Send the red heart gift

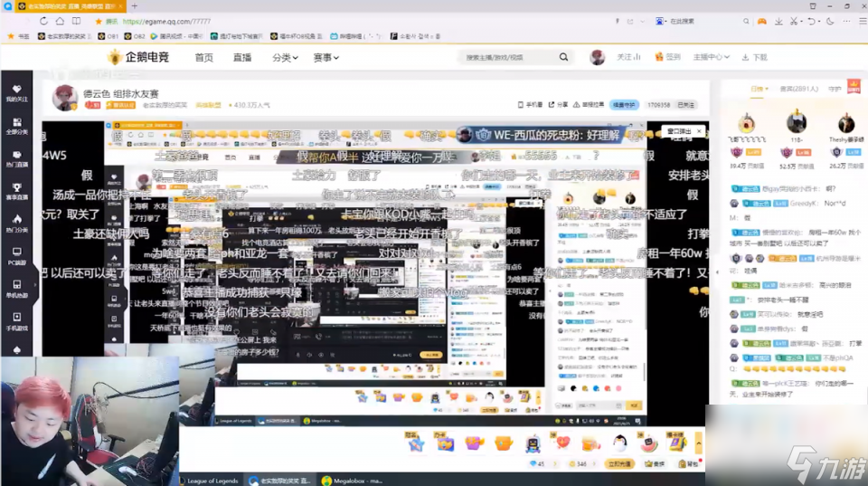click(562, 443)
